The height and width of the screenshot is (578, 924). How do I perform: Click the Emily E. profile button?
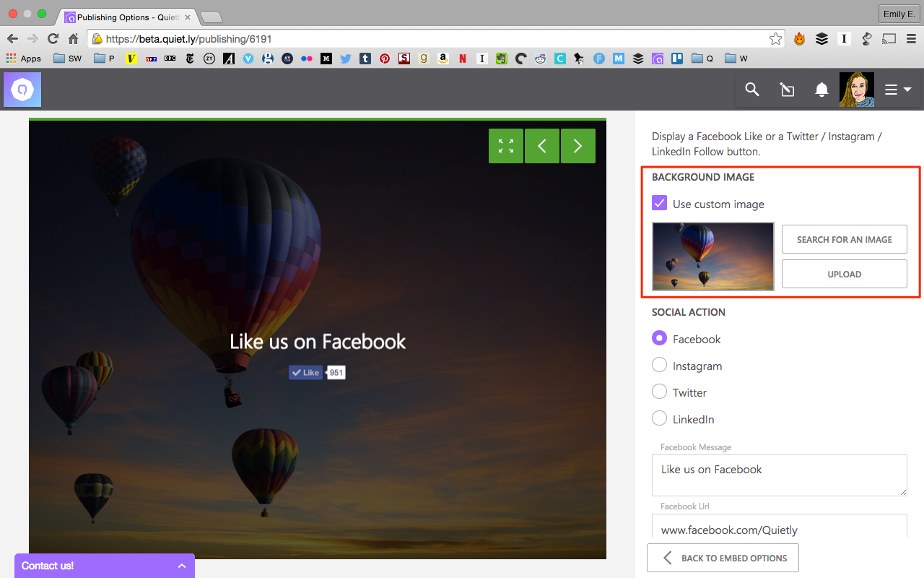pyautogui.click(x=899, y=14)
